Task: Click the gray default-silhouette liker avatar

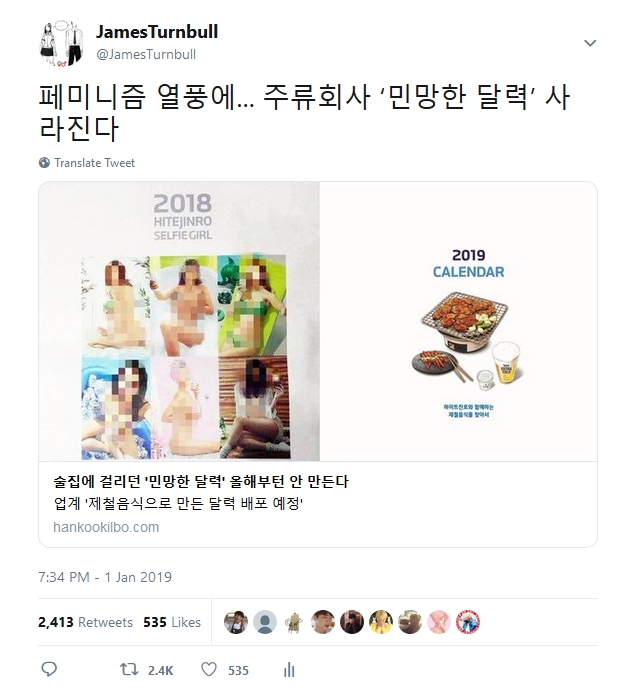Action: [x=265, y=622]
